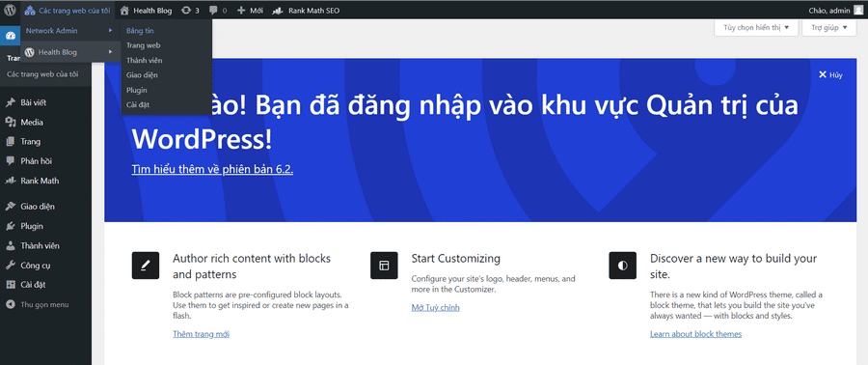Select Trang web in Network Admin submenu
This screenshot has width=868, height=365.
144,45
